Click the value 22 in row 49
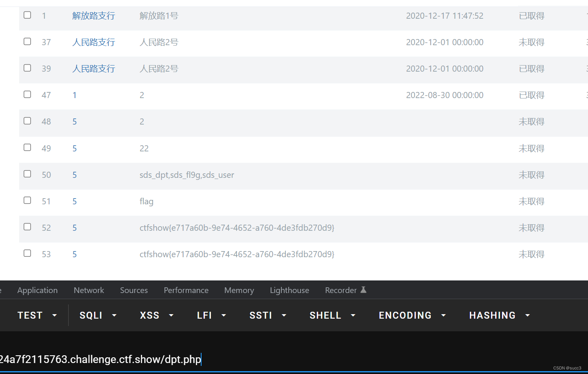Screen dimensions: 588x374 (144, 149)
